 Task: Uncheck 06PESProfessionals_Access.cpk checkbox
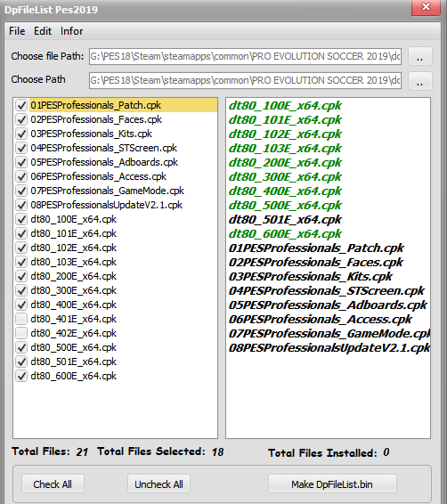point(21,176)
